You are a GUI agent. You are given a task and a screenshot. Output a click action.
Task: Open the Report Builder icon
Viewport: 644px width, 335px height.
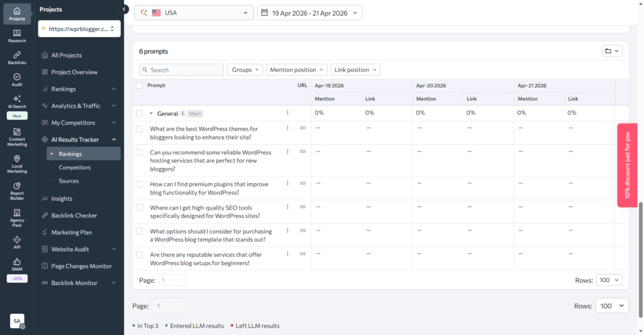[17, 190]
